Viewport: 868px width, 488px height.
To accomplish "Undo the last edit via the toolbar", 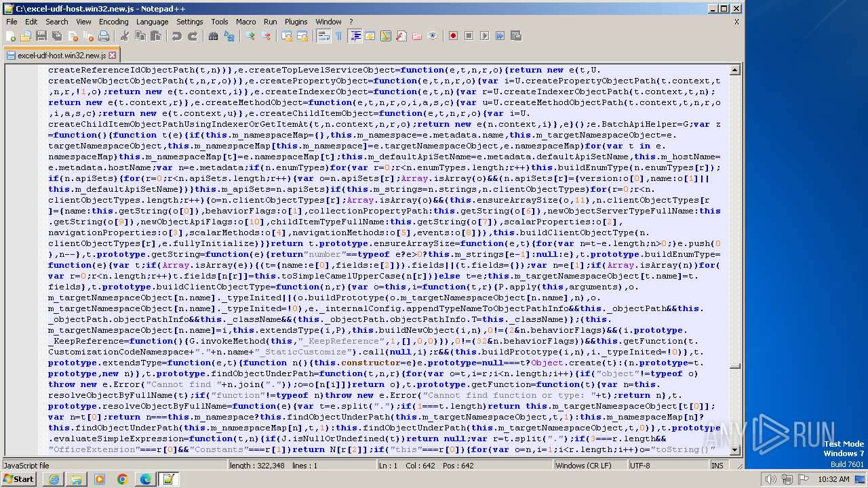I will pos(176,36).
